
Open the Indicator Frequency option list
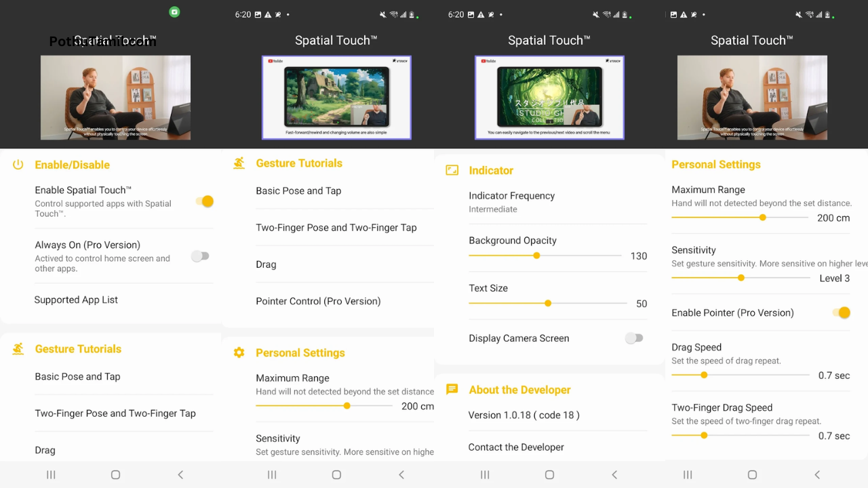511,202
